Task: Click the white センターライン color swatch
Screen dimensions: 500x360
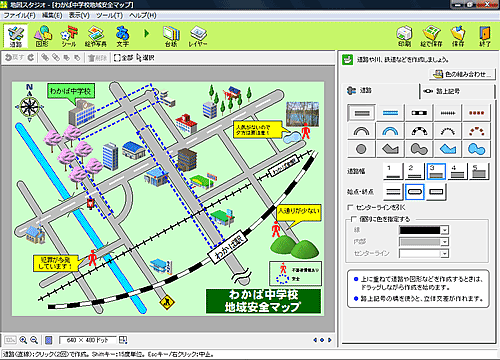Action: point(420,254)
